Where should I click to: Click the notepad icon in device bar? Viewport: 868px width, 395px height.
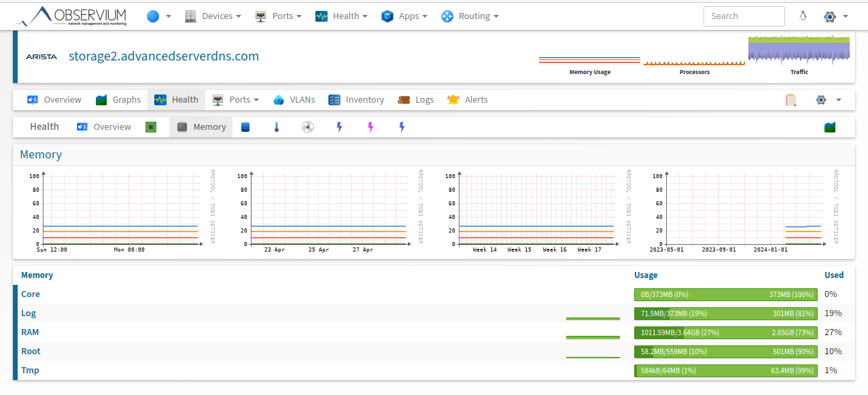pos(791,100)
